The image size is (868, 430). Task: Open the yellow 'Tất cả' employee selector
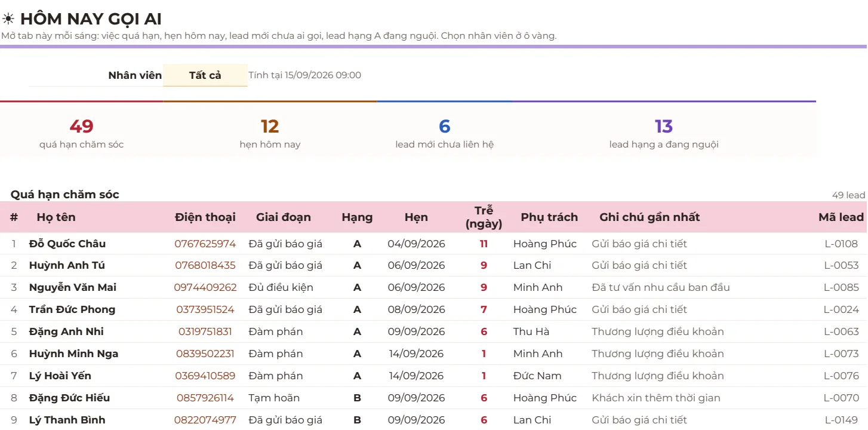pyautogui.click(x=205, y=75)
